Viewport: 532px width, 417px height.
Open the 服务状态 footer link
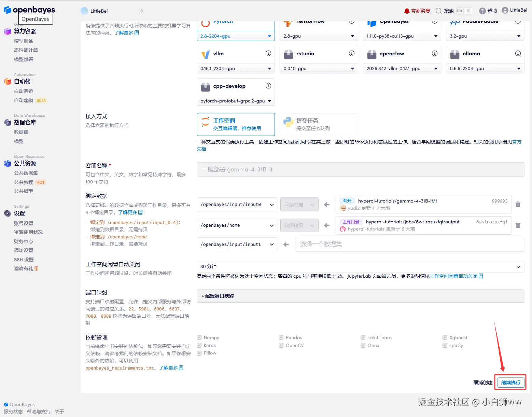[13, 412]
